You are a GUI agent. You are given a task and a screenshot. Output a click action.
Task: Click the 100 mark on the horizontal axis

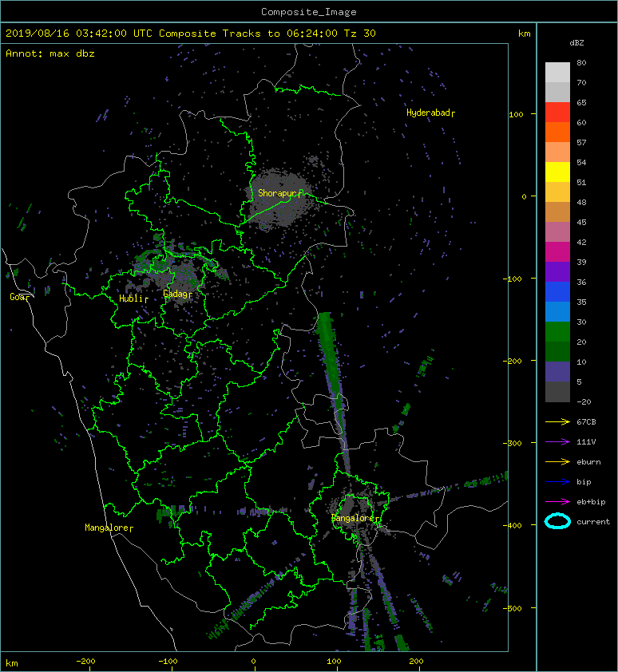334,662
